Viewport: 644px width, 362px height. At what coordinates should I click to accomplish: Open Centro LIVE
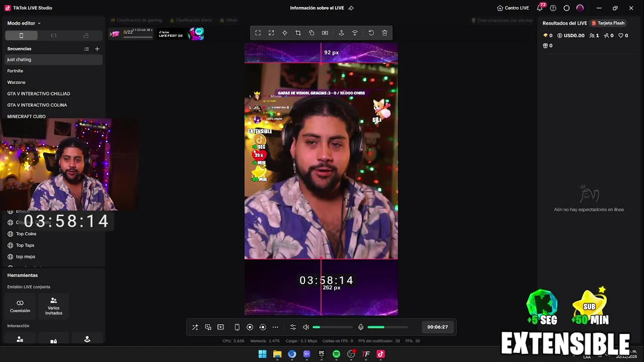pyautogui.click(x=513, y=8)
